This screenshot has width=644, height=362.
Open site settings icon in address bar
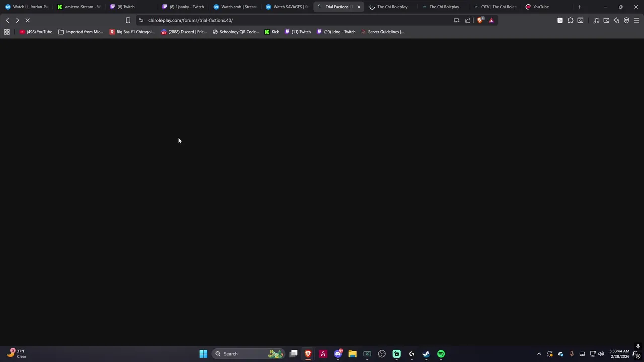pyautogui.click(x=141, y=20)
